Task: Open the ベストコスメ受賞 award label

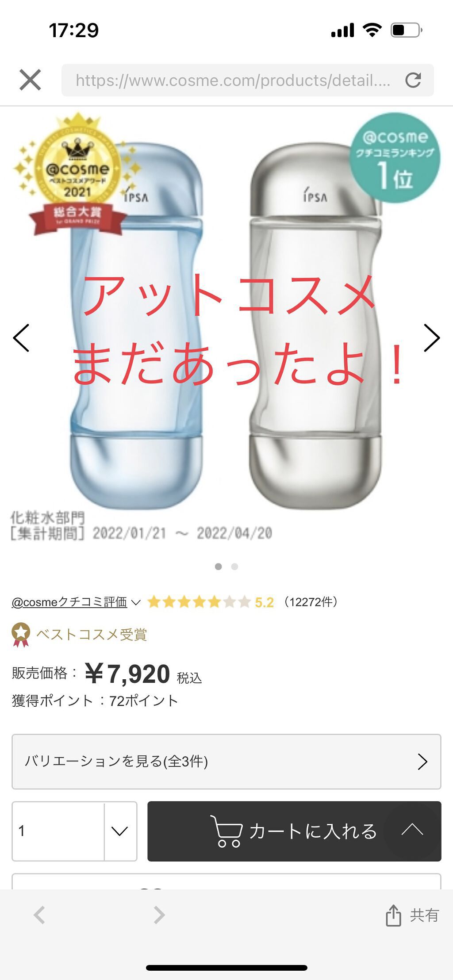Action: pyautogui.click(x=92, y=635)
